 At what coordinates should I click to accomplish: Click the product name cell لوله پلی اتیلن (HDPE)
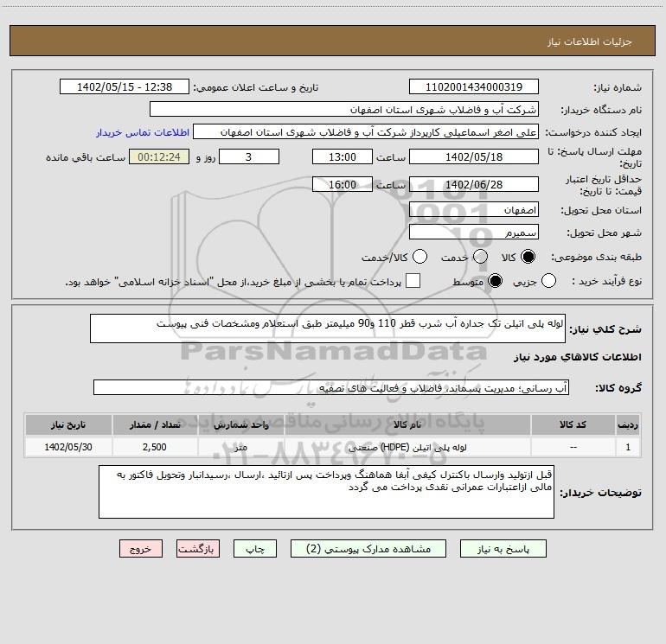point(407,447)
